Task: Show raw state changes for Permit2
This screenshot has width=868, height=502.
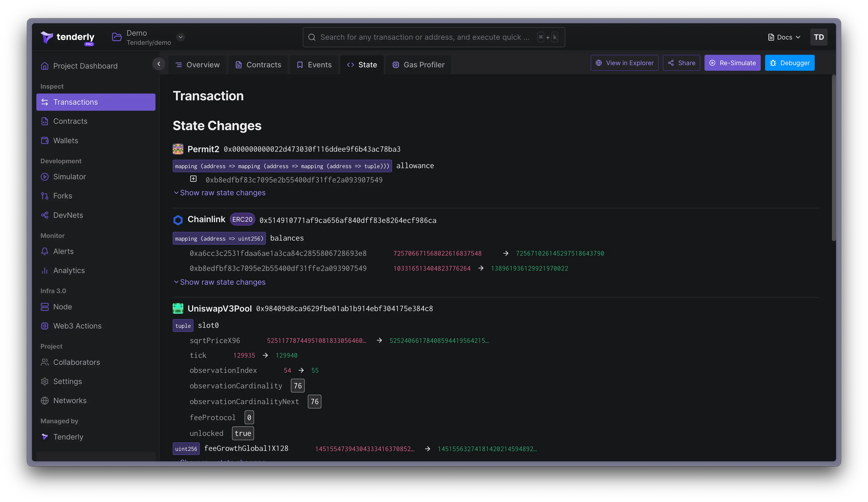Action: [219, 193]
